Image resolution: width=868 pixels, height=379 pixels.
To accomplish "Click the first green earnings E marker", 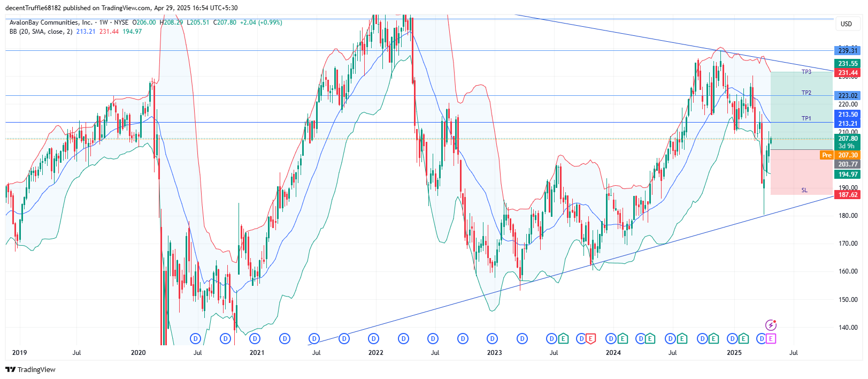I will coord(563,338).
